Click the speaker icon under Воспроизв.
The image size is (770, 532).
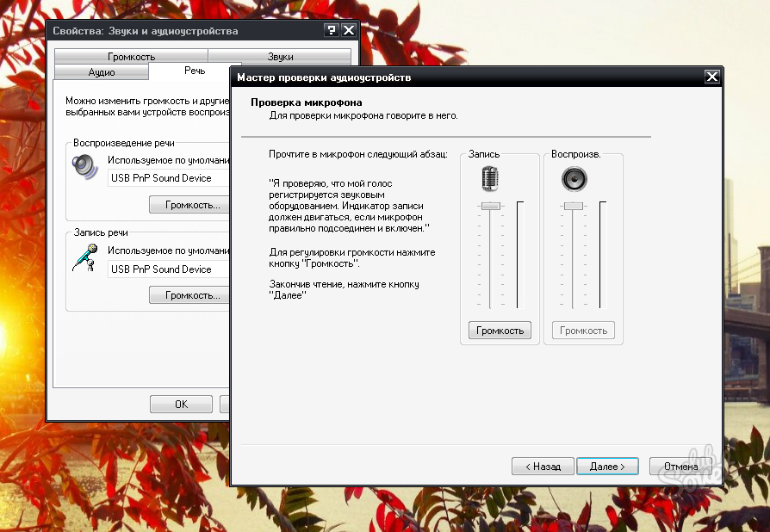click(x=573, y=179)
